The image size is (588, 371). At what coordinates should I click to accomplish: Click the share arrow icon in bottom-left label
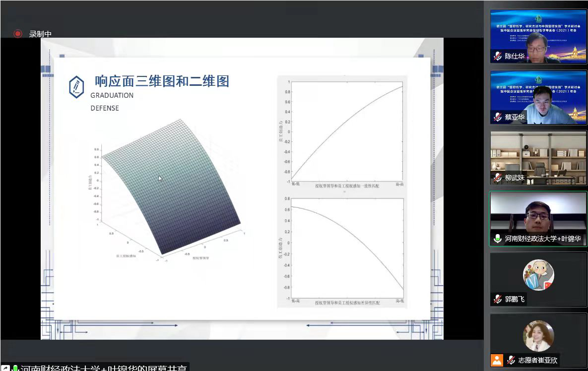click(5, 369)
